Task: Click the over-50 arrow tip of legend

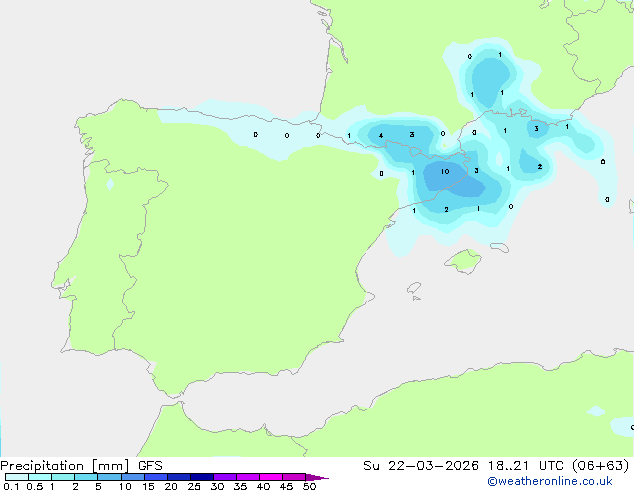Action: [x=317, y=477]
